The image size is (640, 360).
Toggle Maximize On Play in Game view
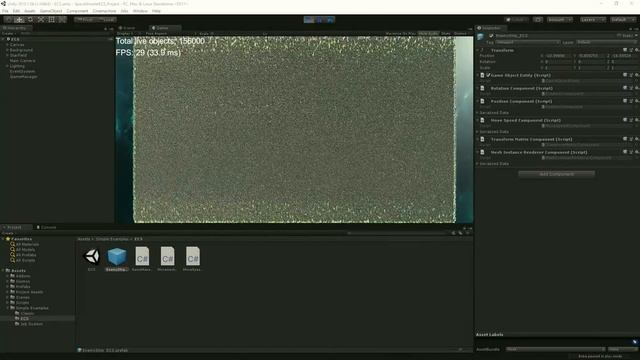click(400, 33)
